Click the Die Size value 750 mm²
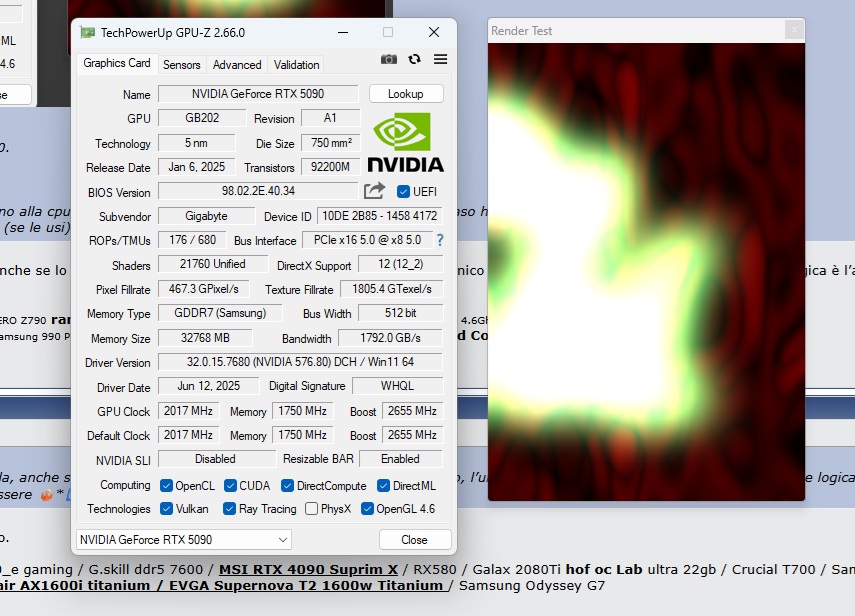This screenshot has height=616, width=855. (x=330, y=143)
